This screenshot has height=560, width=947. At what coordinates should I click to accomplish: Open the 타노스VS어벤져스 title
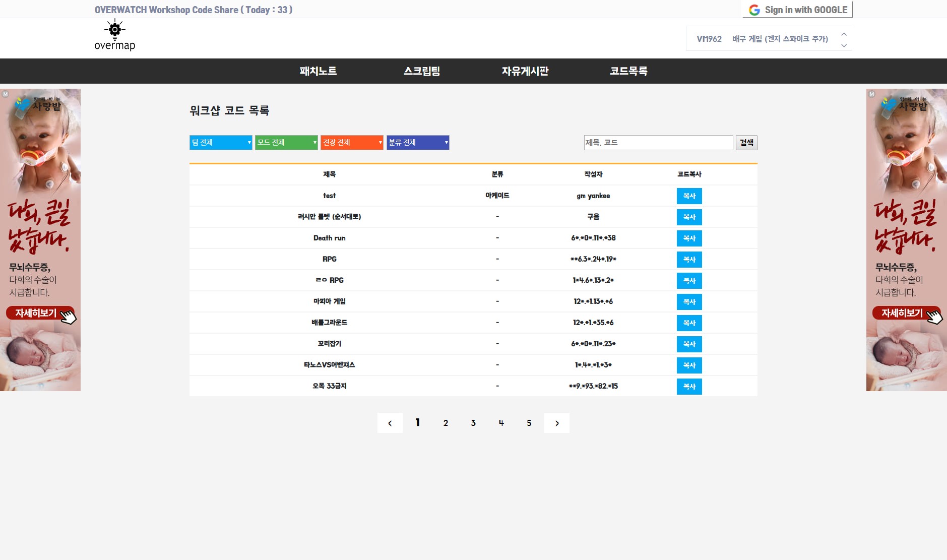(330, 365)
